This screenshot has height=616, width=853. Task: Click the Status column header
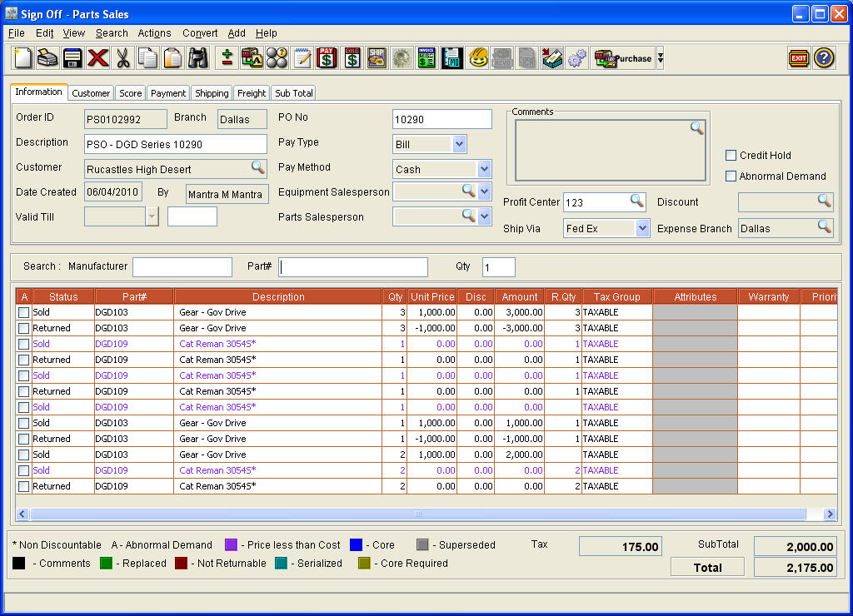coord(63,297)
